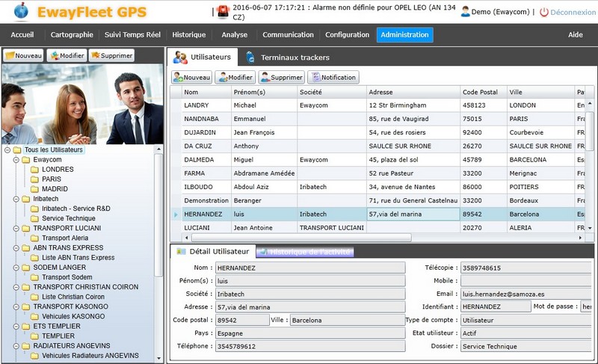
Task: Click the LONDRES folder icon
Action: tap(34, 169)
